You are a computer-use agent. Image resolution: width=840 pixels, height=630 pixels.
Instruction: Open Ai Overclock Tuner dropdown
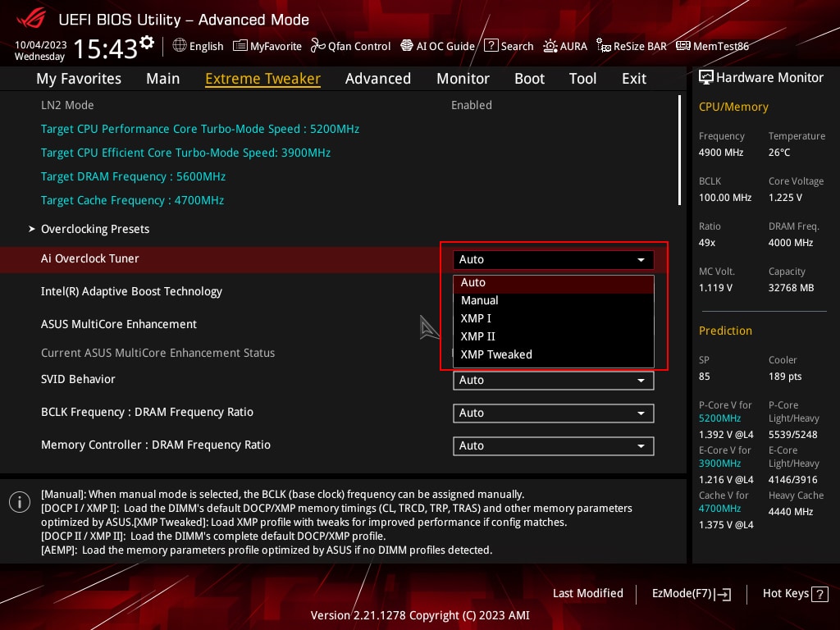pos(554,260)
